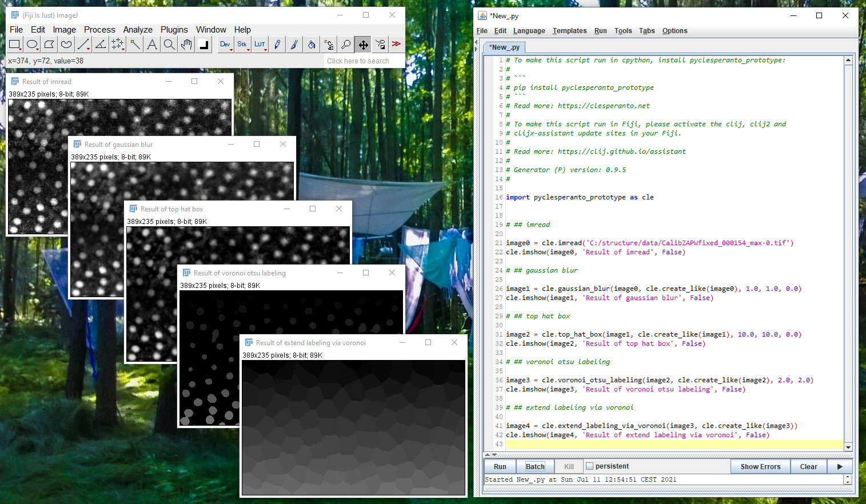Click the code editor scrollbar down arrow

(x=848, y=447)
